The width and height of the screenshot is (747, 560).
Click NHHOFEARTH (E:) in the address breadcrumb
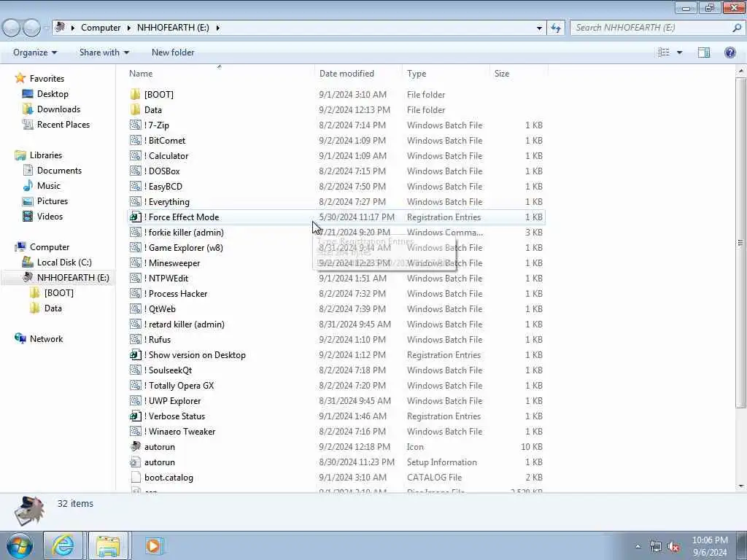click(173, 28)
